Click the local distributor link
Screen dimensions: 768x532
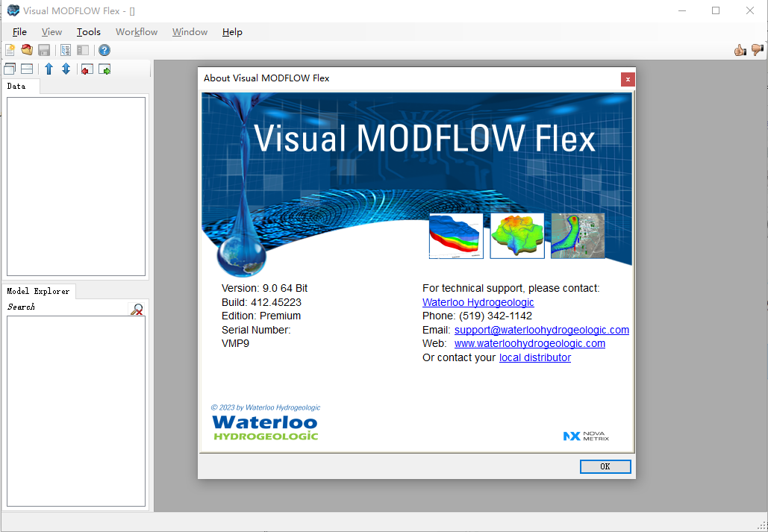point(535,357)
